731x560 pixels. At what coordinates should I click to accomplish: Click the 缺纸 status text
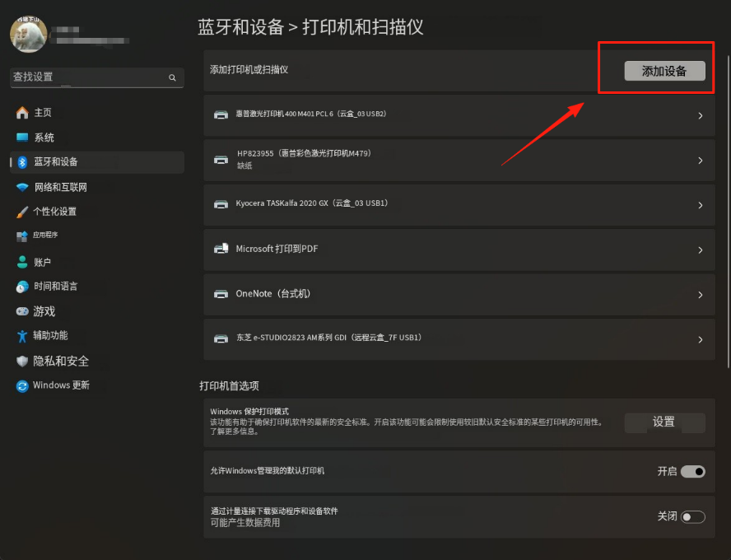pyautogui.click(x=244, y=166)
